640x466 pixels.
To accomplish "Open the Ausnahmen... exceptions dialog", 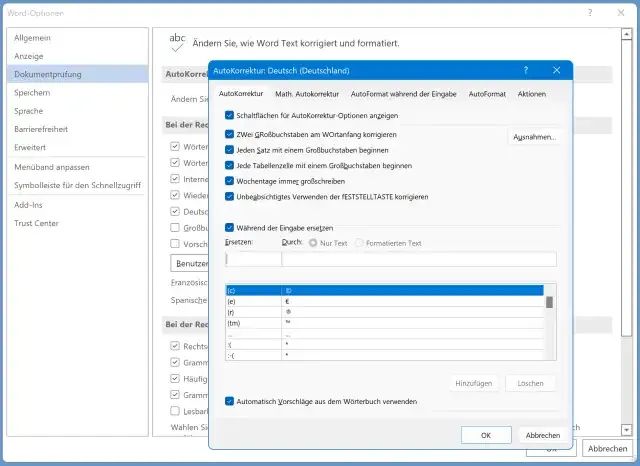I will point(534,136).
